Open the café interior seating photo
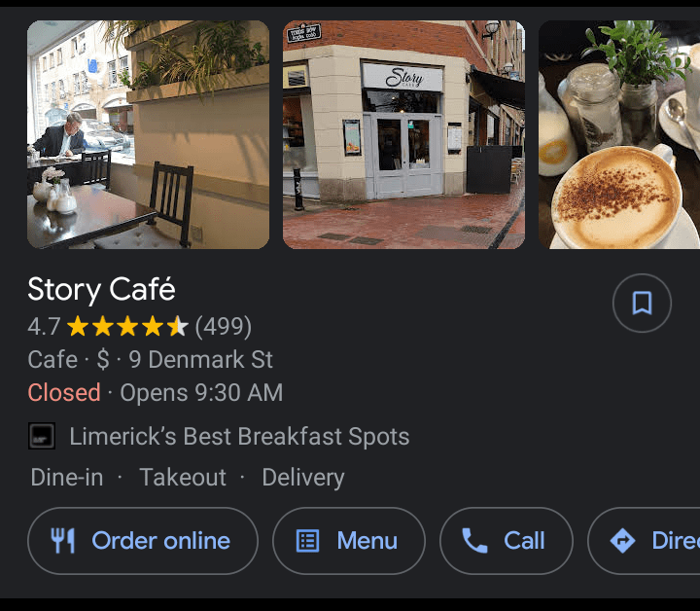 click(x=148, y=134)
